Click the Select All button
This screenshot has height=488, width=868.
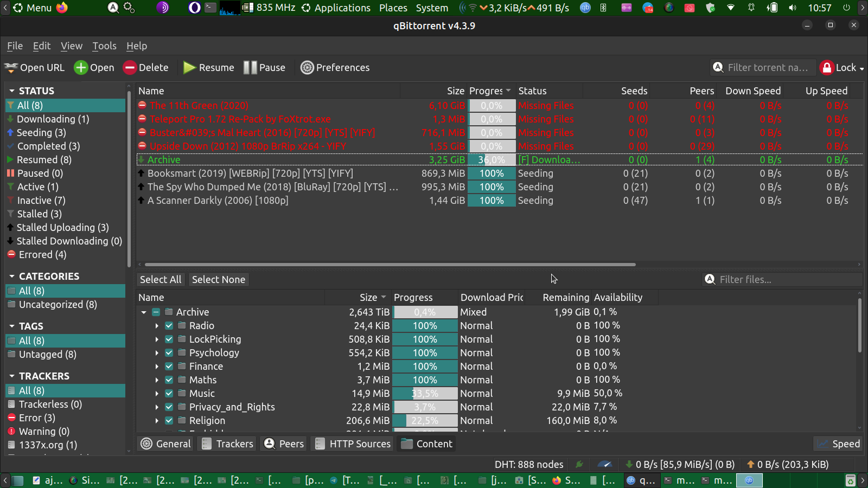tap(161, 280)
